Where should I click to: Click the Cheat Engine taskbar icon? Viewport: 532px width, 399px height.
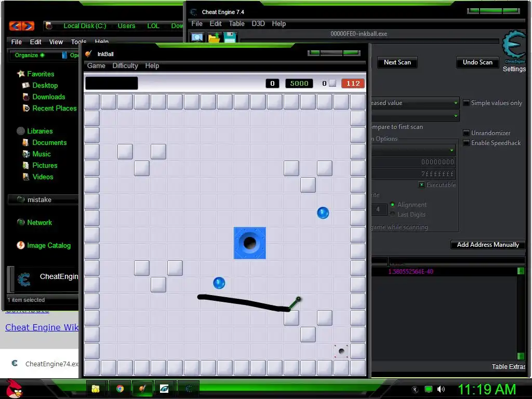[x=189, y=389]
